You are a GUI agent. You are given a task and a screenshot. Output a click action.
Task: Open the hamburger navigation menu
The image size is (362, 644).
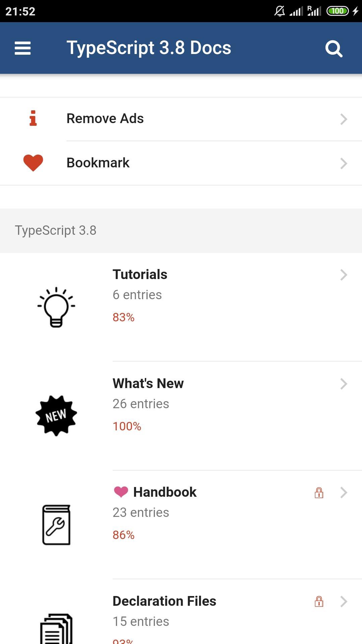(x=22, y=48)
